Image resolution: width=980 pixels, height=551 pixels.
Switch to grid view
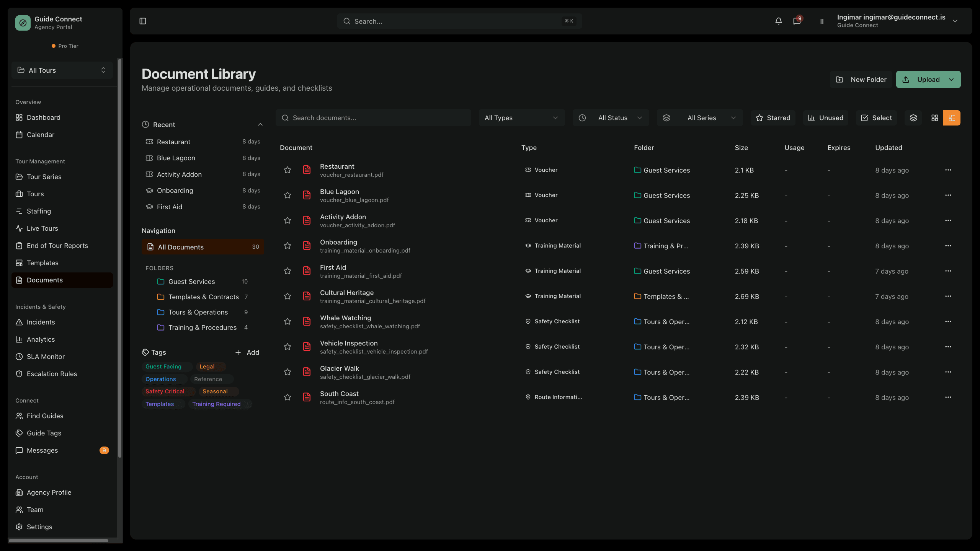pos(934,117)
